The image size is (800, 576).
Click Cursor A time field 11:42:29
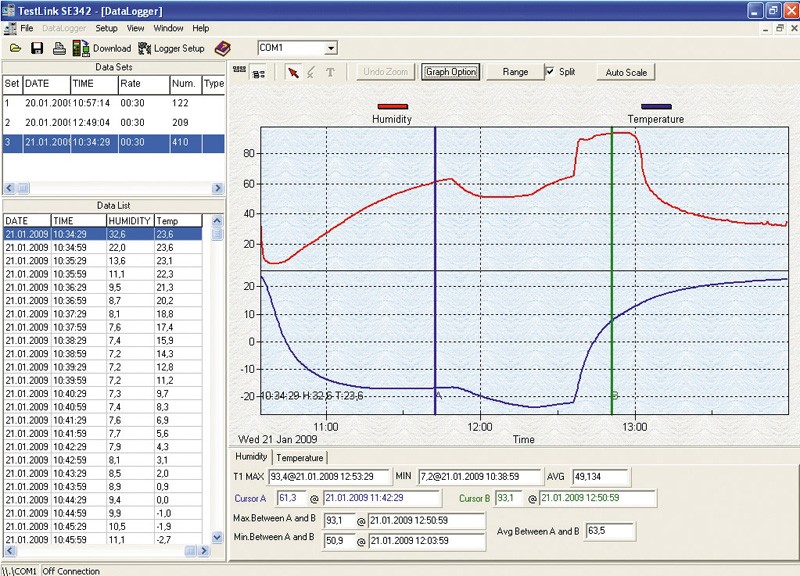381,498
